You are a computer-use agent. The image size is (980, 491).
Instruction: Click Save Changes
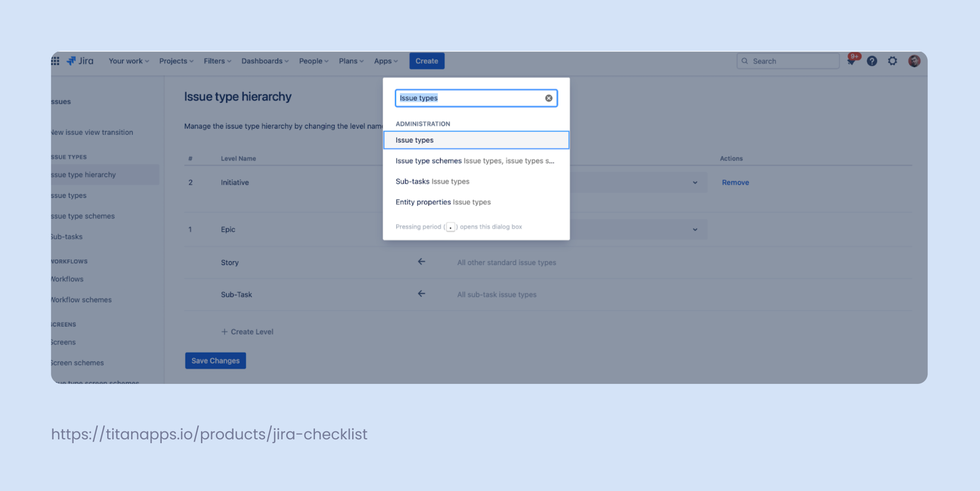(215, 360)
